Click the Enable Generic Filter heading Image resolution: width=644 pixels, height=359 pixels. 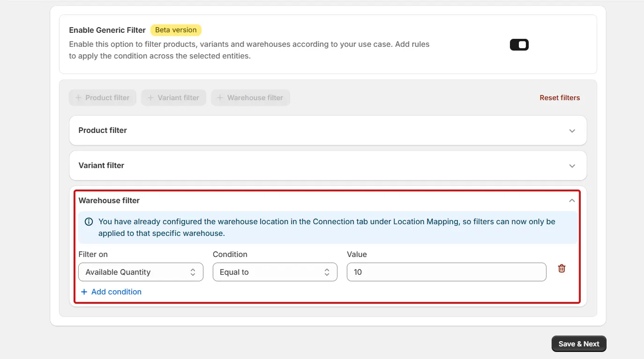pos(107,30)
